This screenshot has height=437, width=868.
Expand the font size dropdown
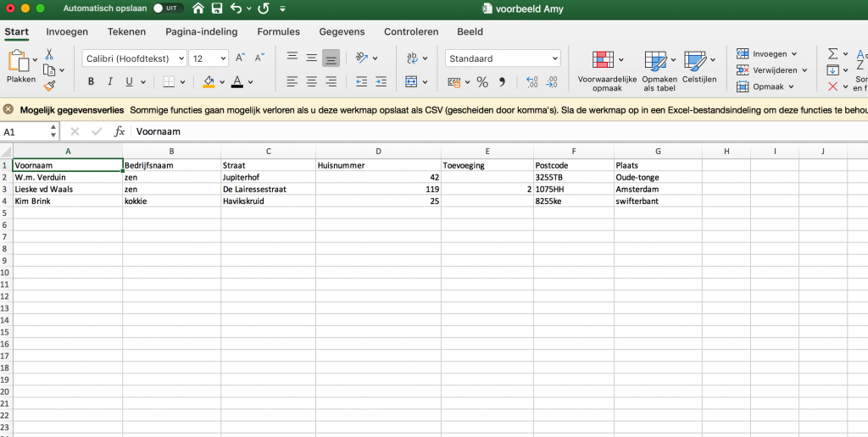(x=223, y=58)
